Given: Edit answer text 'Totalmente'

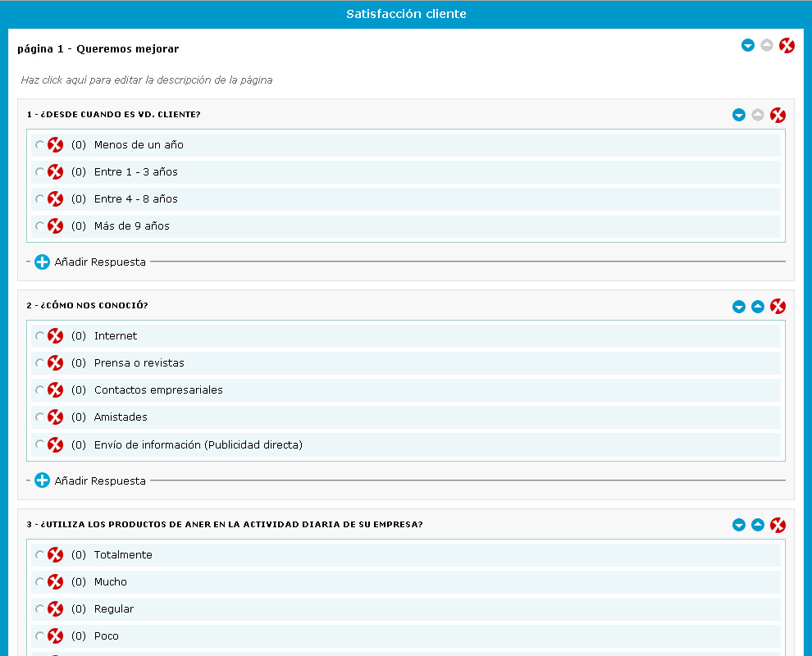Looking at the screenshot, I should 123,555.
